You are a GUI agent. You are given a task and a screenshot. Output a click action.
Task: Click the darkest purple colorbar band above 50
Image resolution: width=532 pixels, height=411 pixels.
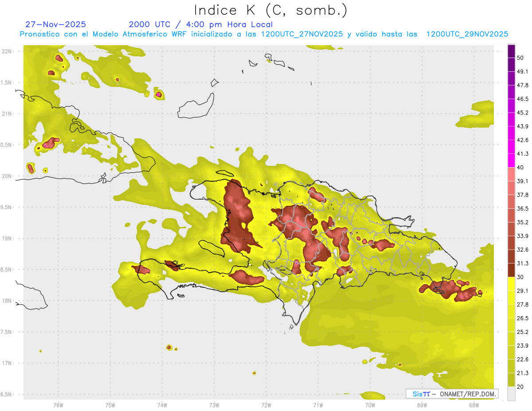512,51
